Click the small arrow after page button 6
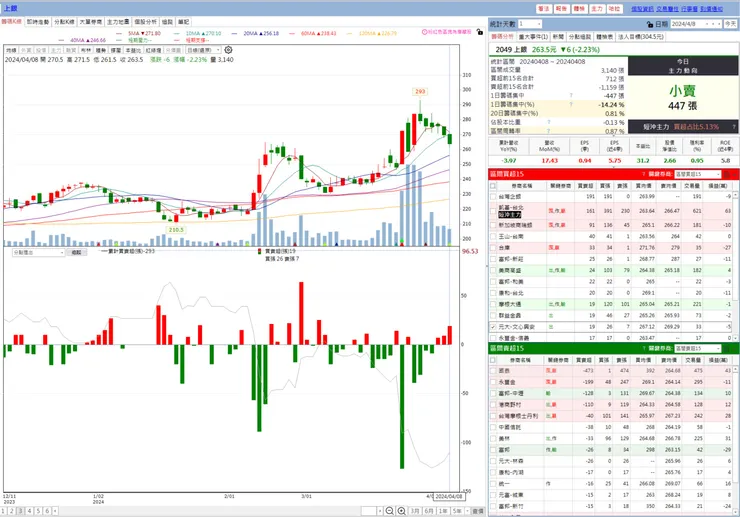 pyautogui.click(x=55, y=511)
